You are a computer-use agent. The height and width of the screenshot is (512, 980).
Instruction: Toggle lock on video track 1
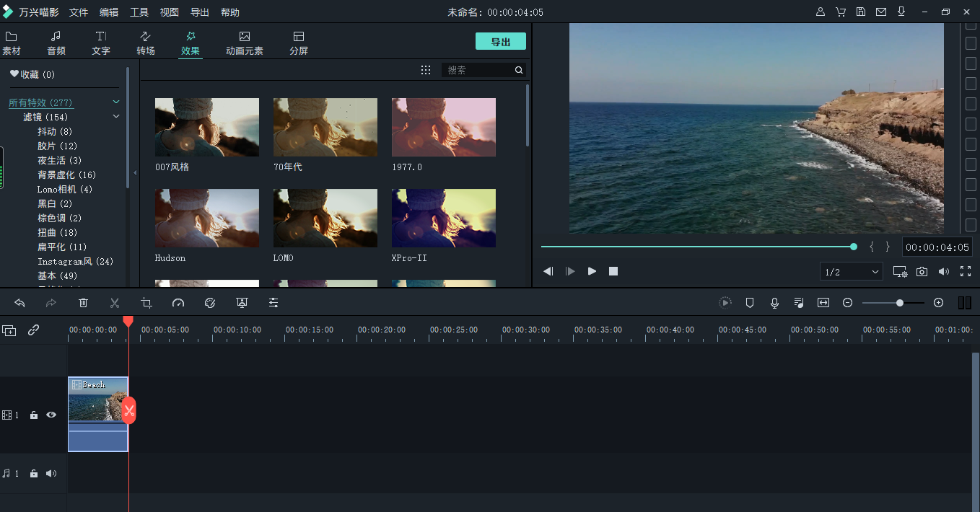click(33, 415)
